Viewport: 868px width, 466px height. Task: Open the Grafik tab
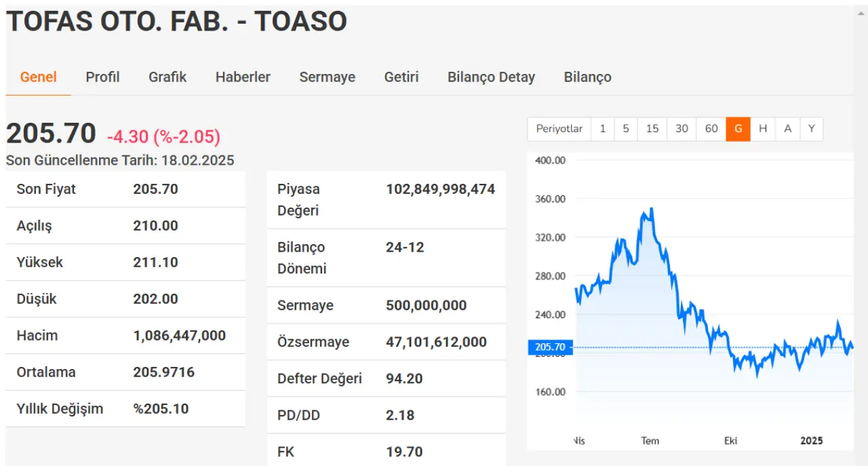pyautogui.click(x=167, y=77)
